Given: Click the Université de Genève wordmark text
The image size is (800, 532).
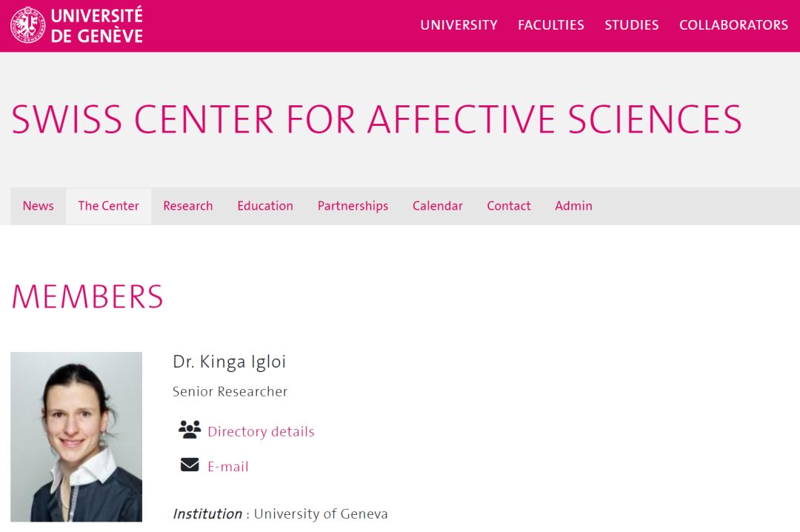Looking at the screenshot, I should point(96,25).
